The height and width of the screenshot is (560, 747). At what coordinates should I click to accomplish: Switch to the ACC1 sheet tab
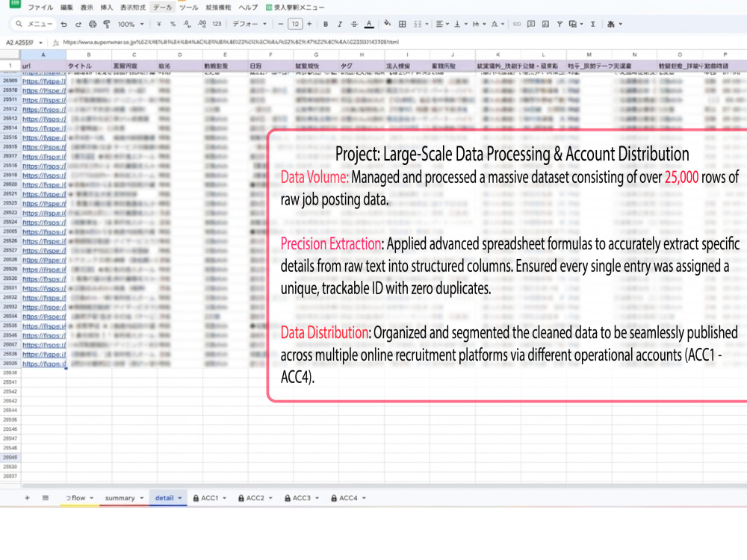(209, 497)
